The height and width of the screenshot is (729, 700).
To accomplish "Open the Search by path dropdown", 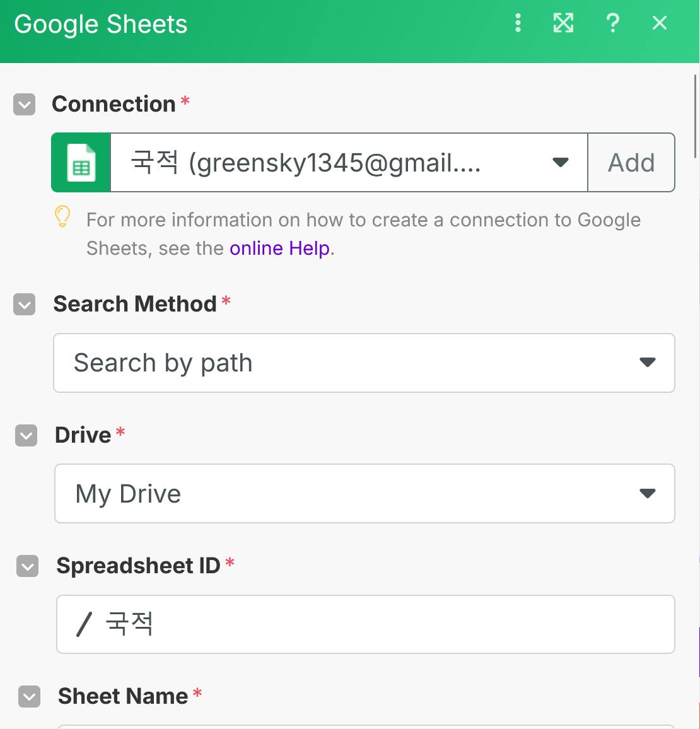I will (364, 363).
